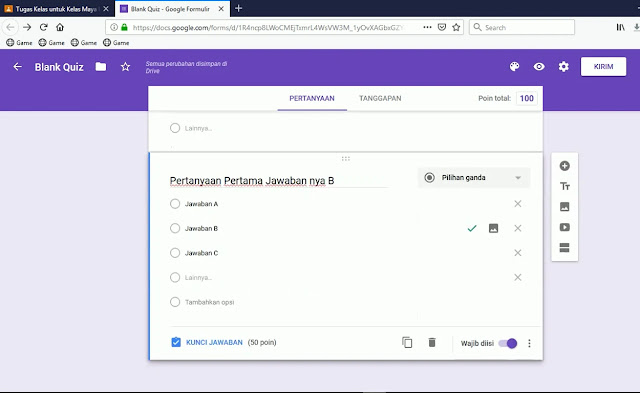Viewport: 640px width, 393px height.
Task: Close the Tugas Kelas browser tab
Action: [106, 9]
